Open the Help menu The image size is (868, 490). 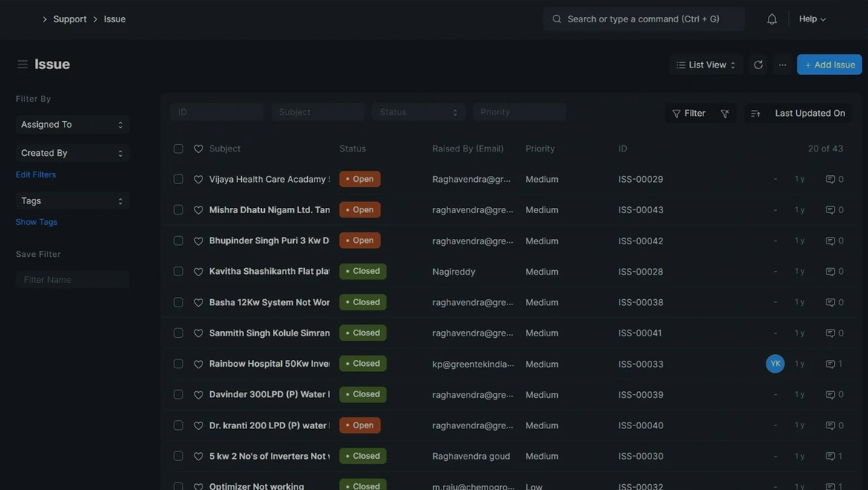(x=812, y=19)
